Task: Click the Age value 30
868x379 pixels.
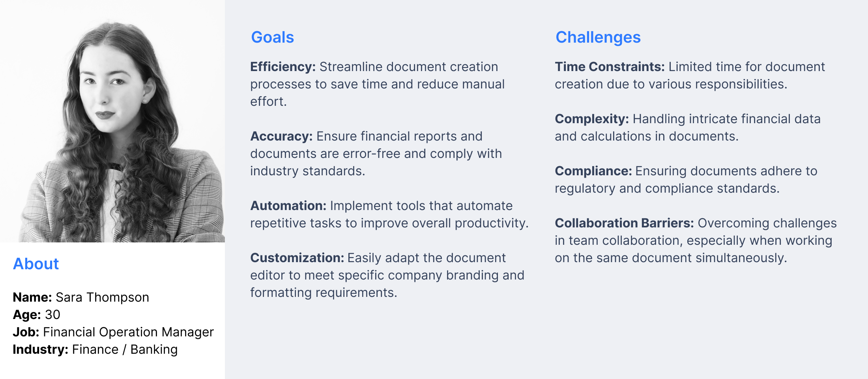Action: point(52,315)
